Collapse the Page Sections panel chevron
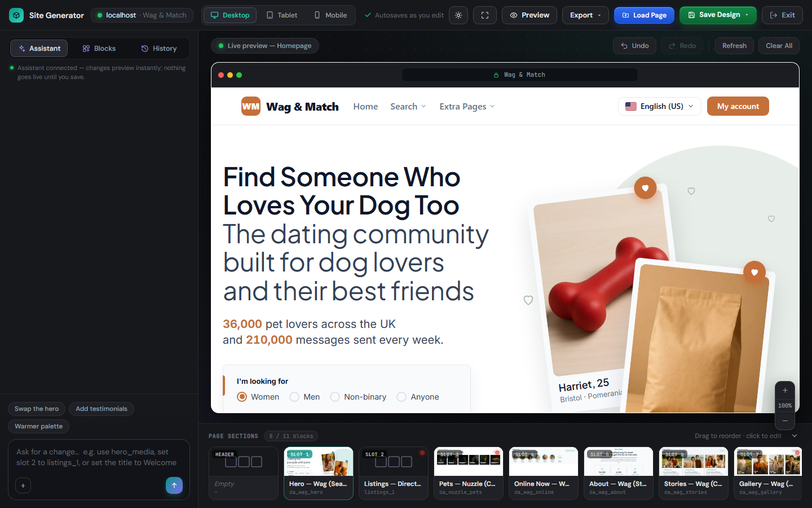 [x=795, y=436]
